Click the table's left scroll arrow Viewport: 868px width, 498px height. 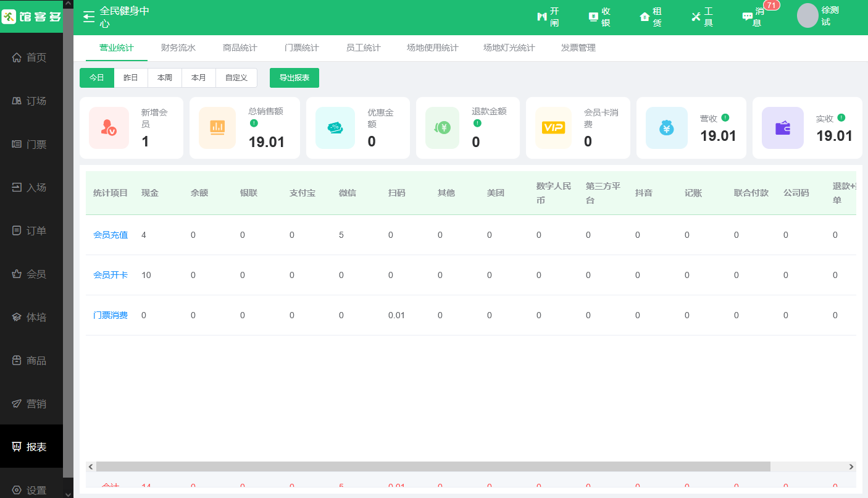point(91,466)
